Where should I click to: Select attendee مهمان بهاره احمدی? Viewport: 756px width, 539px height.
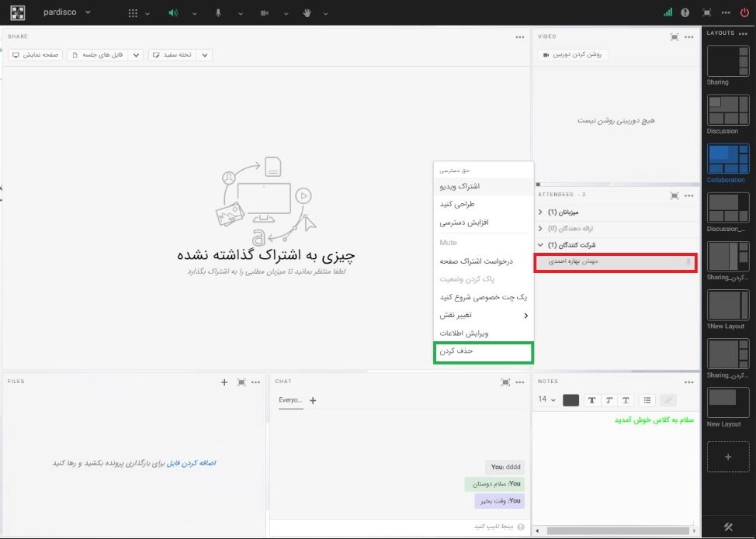616,262
